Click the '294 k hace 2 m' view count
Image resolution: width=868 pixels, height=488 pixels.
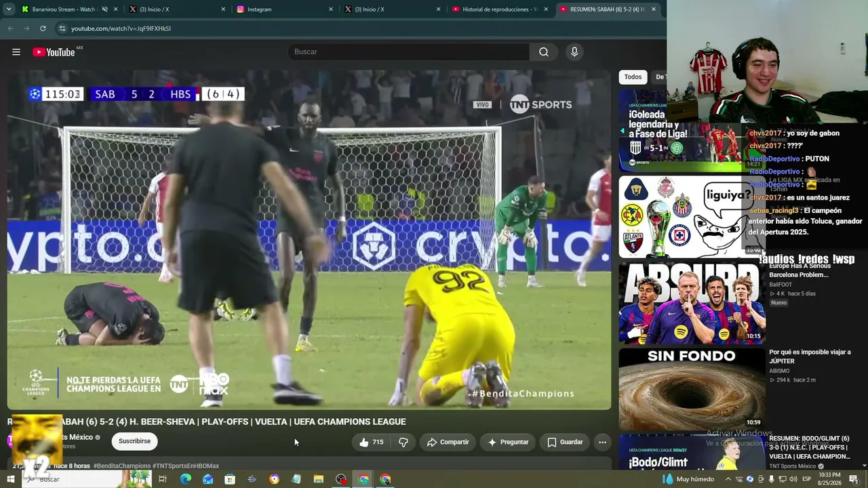792,380
